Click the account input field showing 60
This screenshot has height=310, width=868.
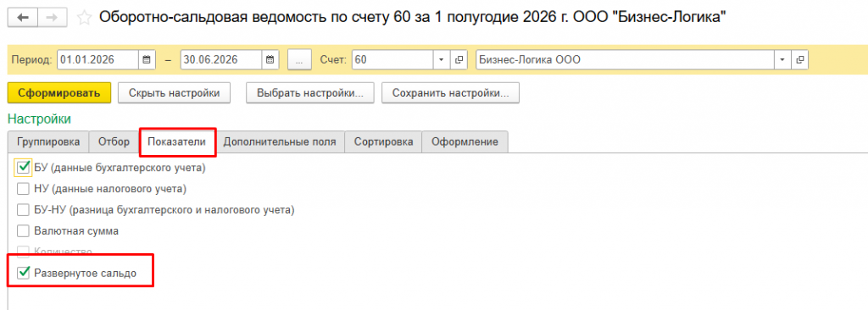pos(392,60)
